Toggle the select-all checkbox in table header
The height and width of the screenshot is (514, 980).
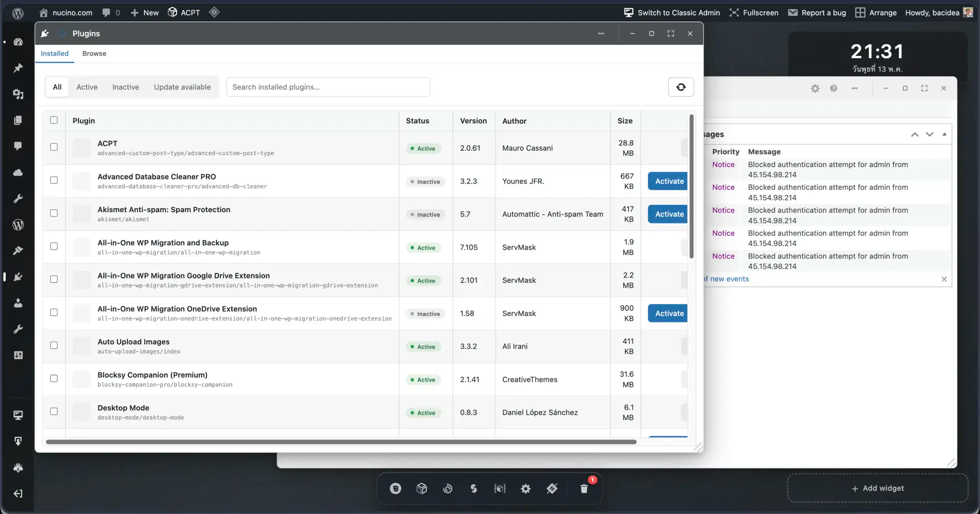coord(54,120)
